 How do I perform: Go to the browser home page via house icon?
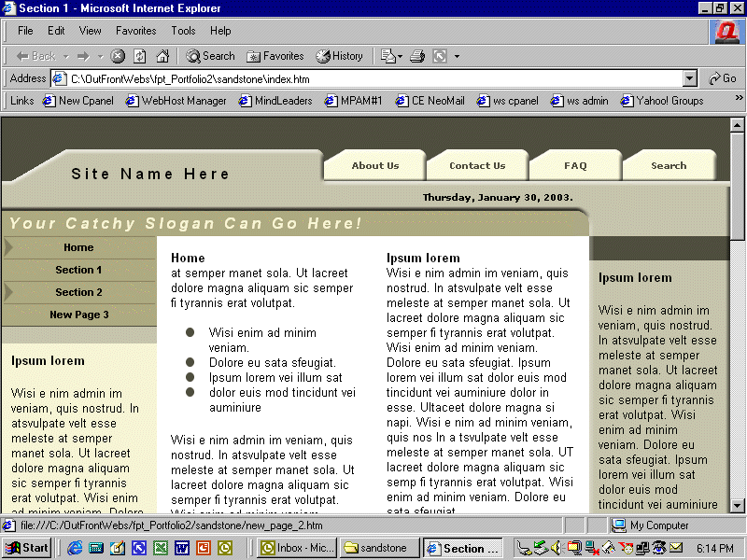tap(162, 56)
